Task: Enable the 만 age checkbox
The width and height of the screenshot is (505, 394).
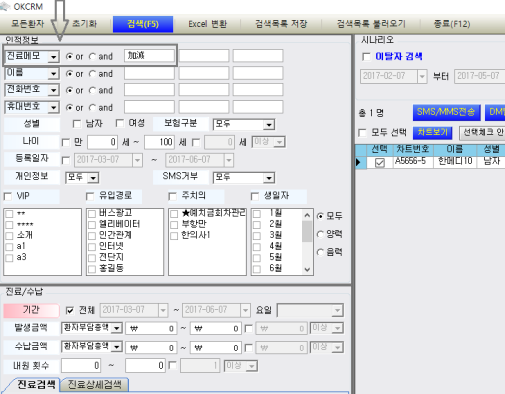Action: [66, 143]
